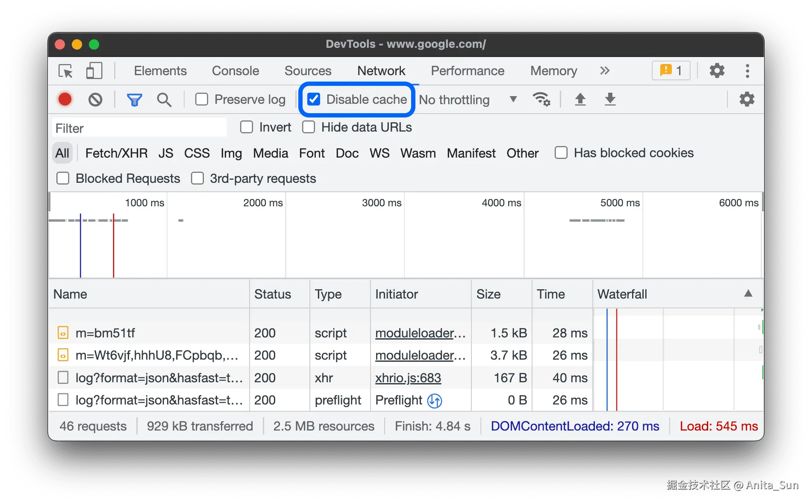Open the Sources tab
Viewport: 812px width, 504px height.
pos(308,71)
